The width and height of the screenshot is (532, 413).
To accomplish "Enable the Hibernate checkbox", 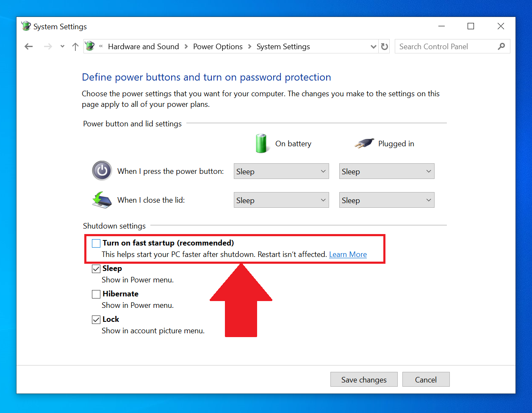I will [96, 294].
